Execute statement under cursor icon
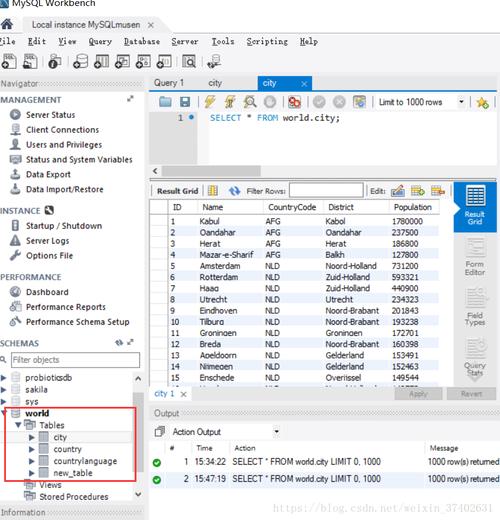The width and height of the screenshot is (500, 520). [230, 102]
